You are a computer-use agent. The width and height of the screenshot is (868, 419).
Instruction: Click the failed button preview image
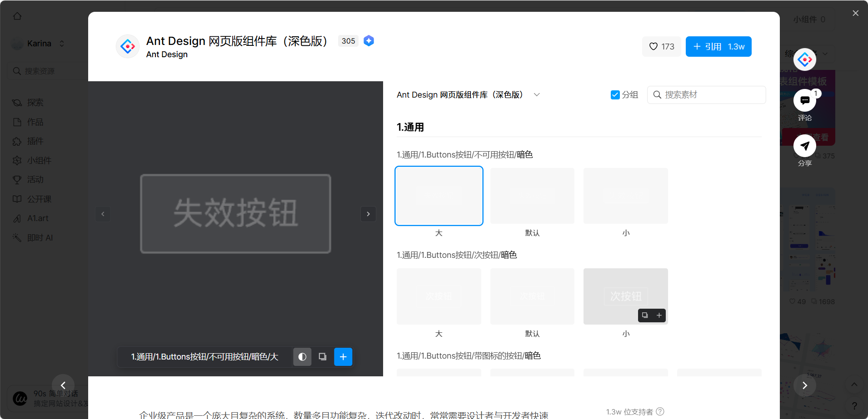[x=235, y=214]
